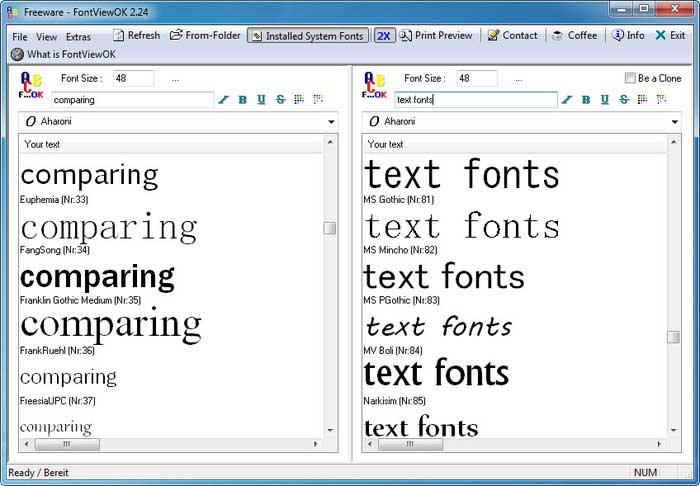Open text color picker in left pane
This screenshot has width=700, height=486.
pos(299,100)
